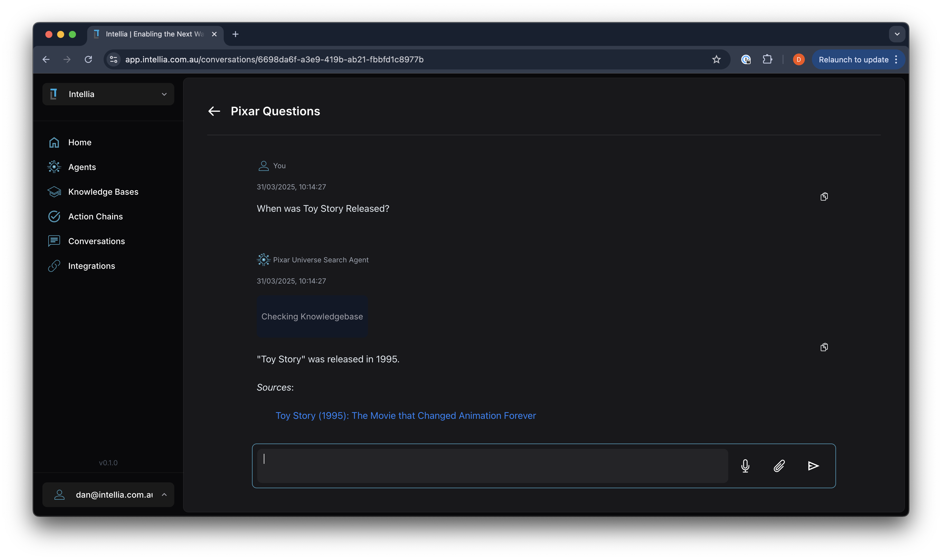Click the Knowledge Bases graduation cap icon
This screenshot has width=942, height=560.
coord(54,192)
